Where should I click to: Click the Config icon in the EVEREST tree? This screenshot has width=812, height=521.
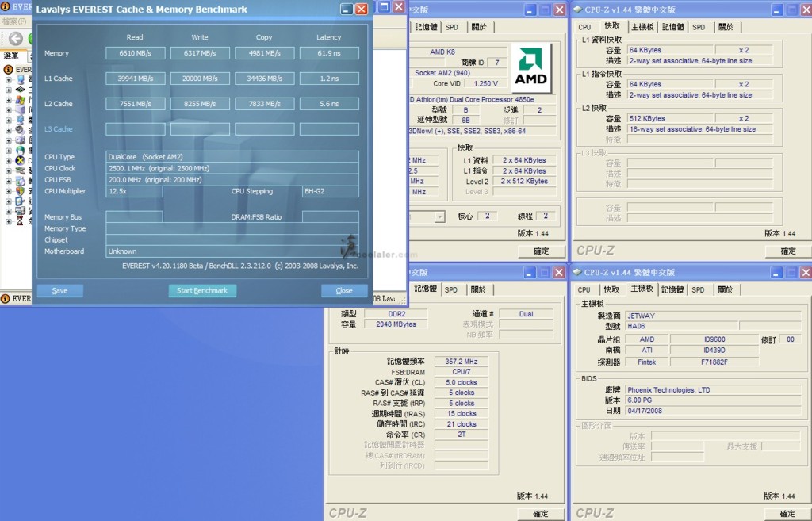pos(21,201)
